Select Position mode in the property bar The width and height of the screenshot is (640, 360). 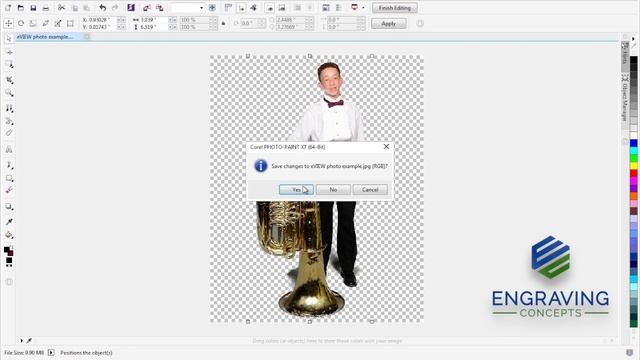coord(8,24)
